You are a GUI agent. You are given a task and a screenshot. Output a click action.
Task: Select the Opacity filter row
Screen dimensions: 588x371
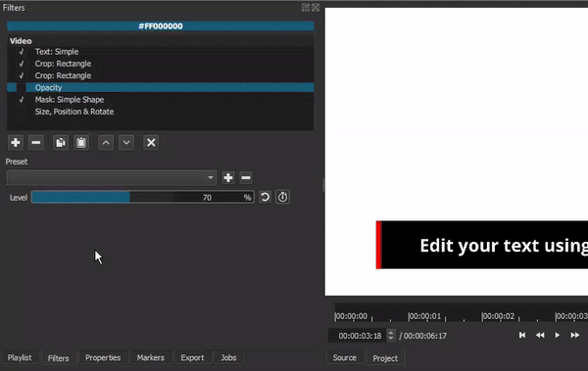pos(161,88)
